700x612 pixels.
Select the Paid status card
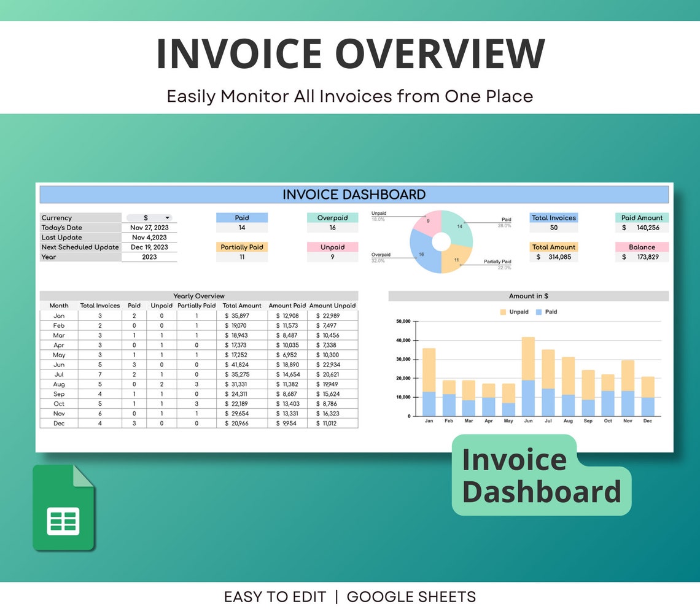click(241, 222)
